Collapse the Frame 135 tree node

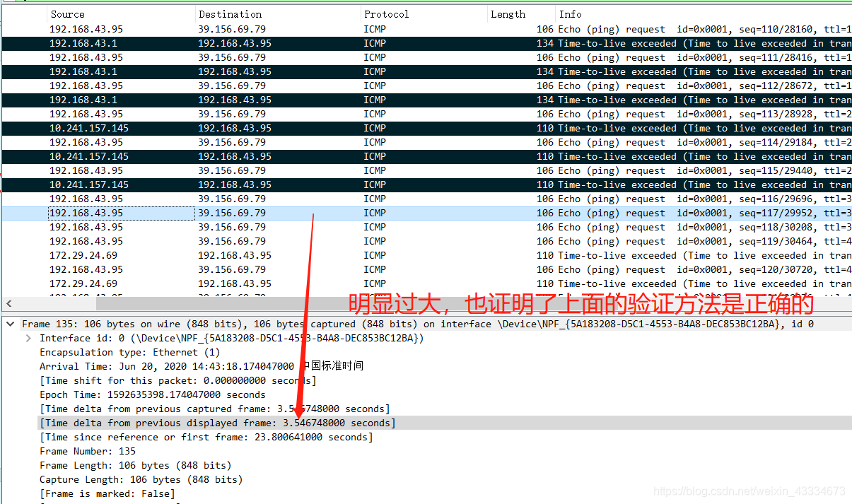[x=11, y=324]
